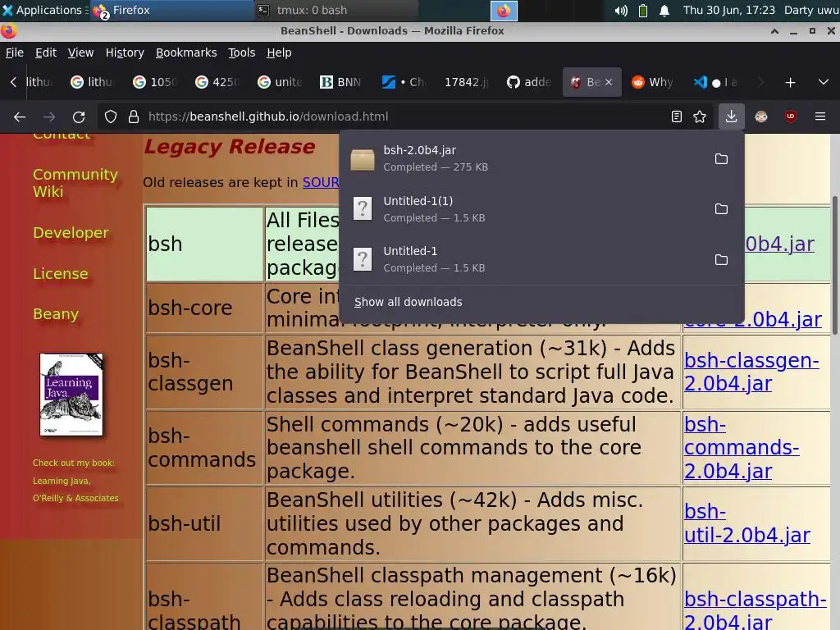Click the 'Darty uwu' user name in panel
The image size is (840, 630).
pyautogui.click(x=811, y=10)
